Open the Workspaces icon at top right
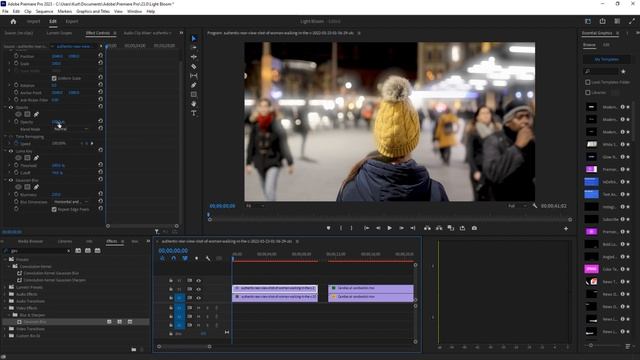Image resolution: width=640 pixels, height=360 pixels. tap(588, 21)
